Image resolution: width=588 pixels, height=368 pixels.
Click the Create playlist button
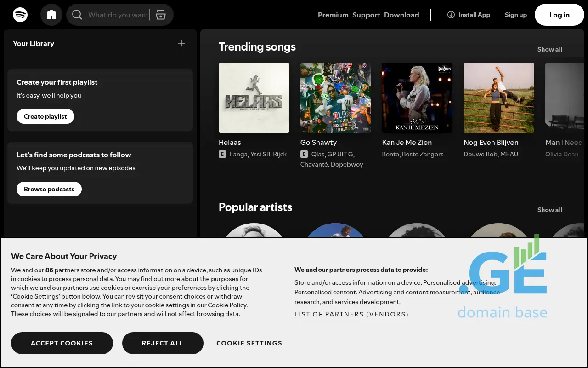tap(45, 116)
